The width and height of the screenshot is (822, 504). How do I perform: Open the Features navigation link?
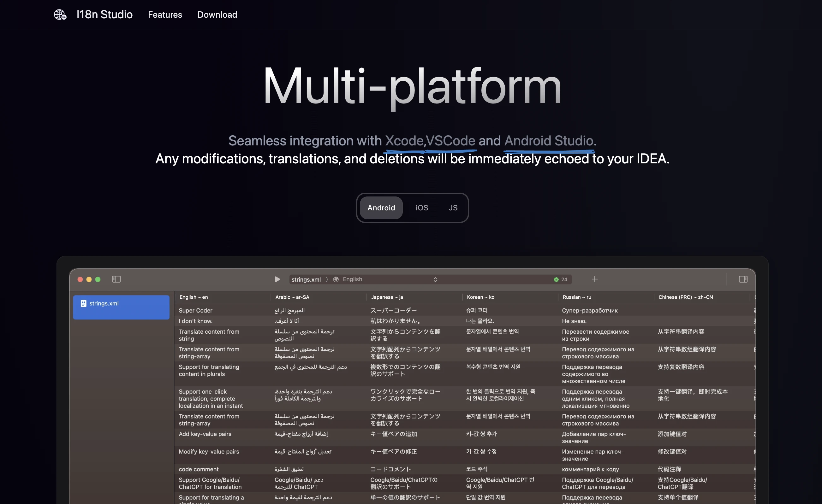point(165,15)
